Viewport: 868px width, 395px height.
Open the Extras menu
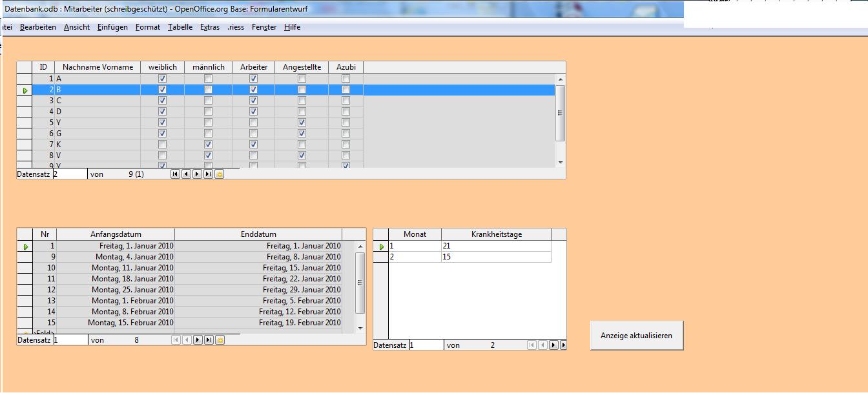tap(210, 27)
